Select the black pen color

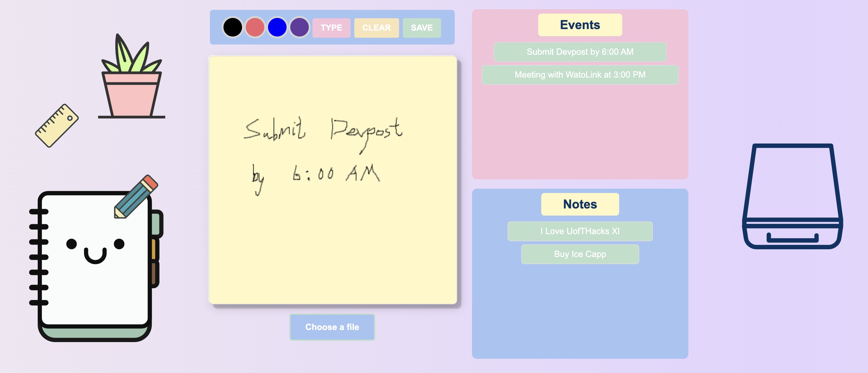click(232, 27)
